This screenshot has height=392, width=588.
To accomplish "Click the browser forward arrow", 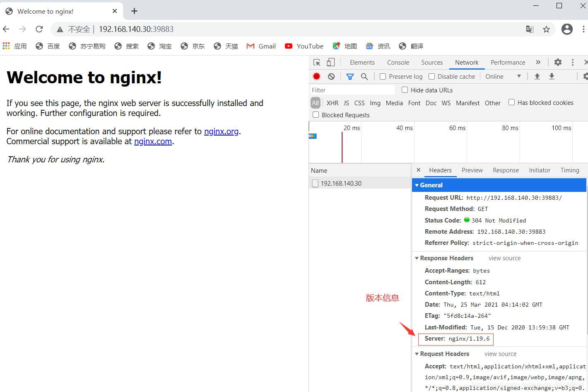I will (22, 29).
